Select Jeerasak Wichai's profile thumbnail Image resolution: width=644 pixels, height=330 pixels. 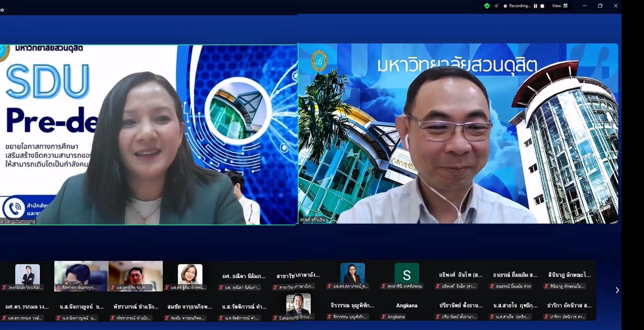pos(27,275)
